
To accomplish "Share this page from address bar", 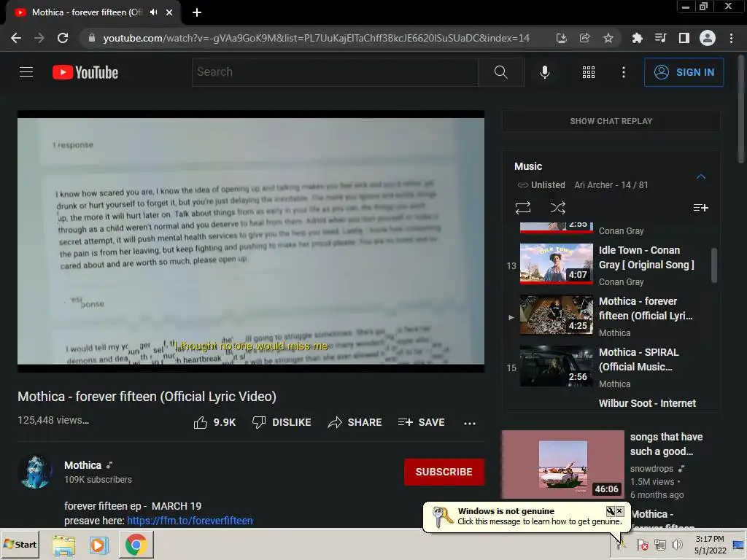I will pyautogui.click(x=584, y=38).
